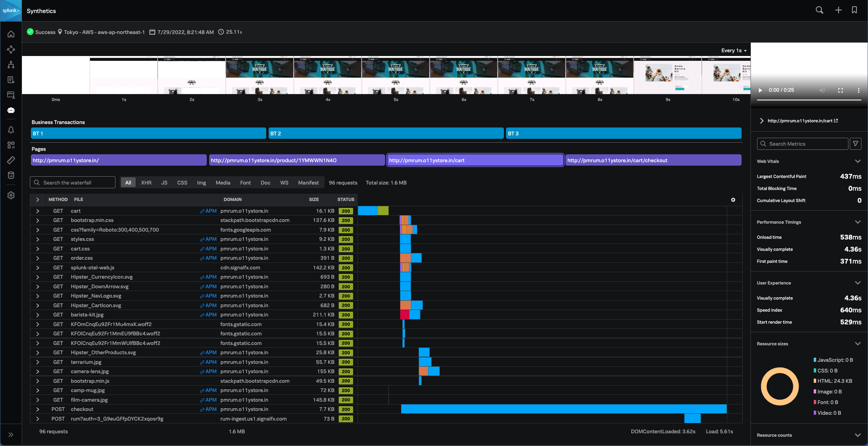Screen dimensions: 868x446
Task: Click the plus icon in top bar
Action: [x=838, y=10]
